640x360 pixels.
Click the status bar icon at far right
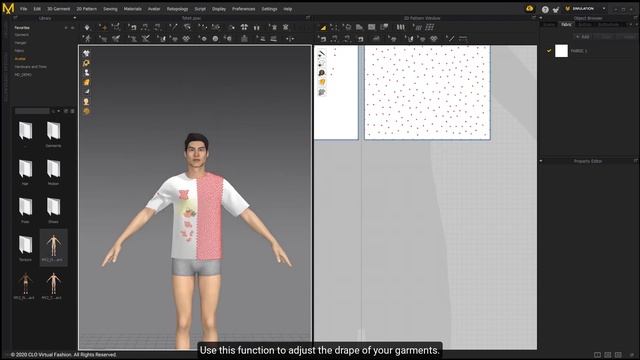pyautogui.click(x=632, y=355)
